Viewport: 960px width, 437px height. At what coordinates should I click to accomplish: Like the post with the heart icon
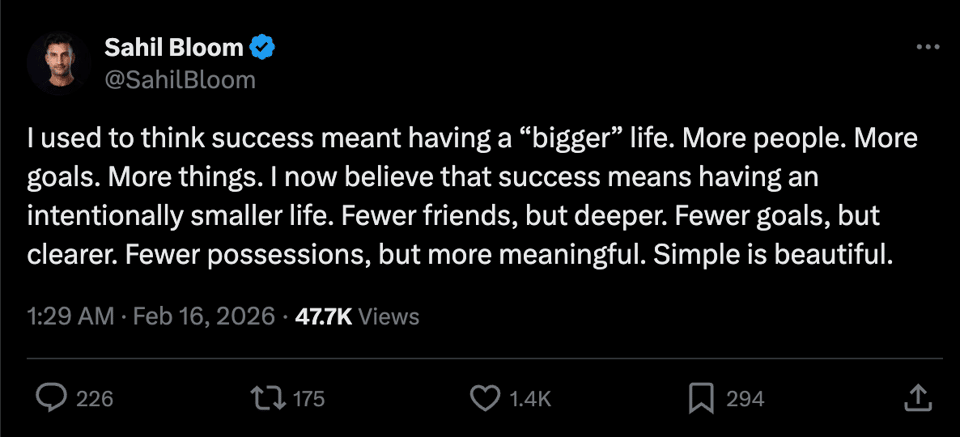tap(485, 399)
